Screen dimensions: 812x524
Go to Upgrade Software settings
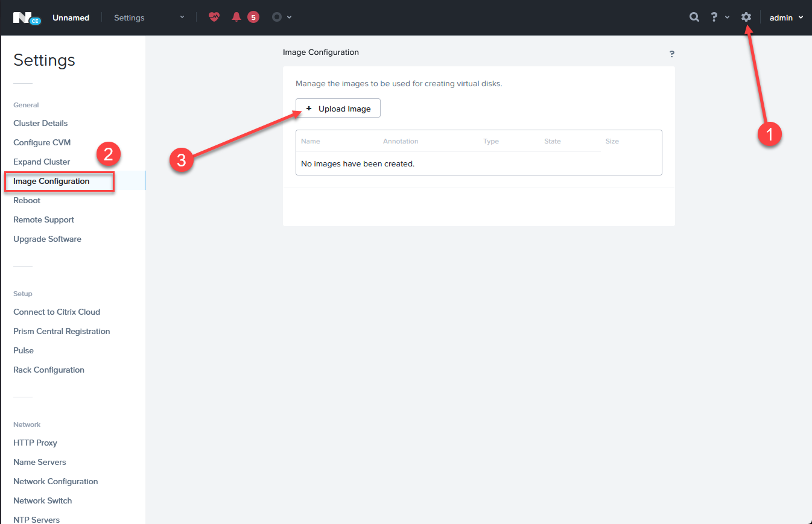coord(47,239)
